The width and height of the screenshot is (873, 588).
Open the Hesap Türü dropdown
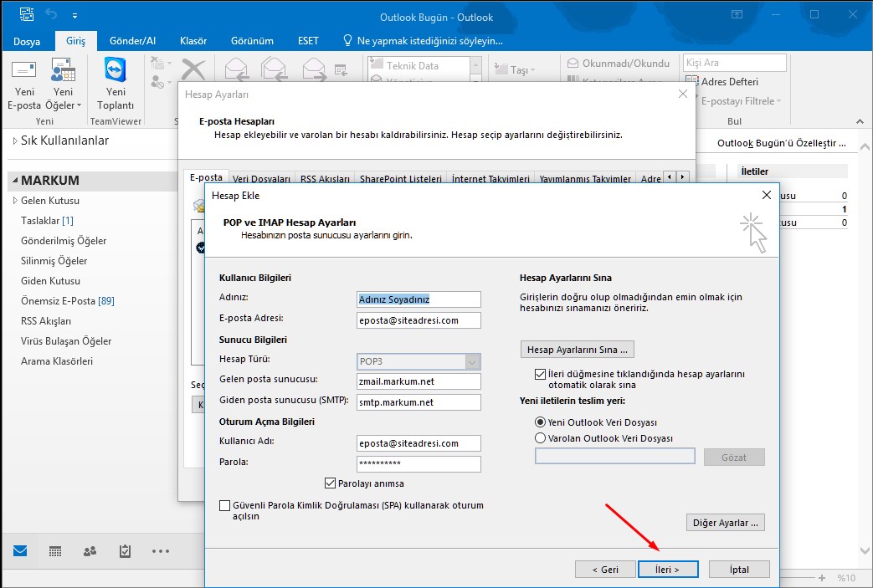pos(419,361)
